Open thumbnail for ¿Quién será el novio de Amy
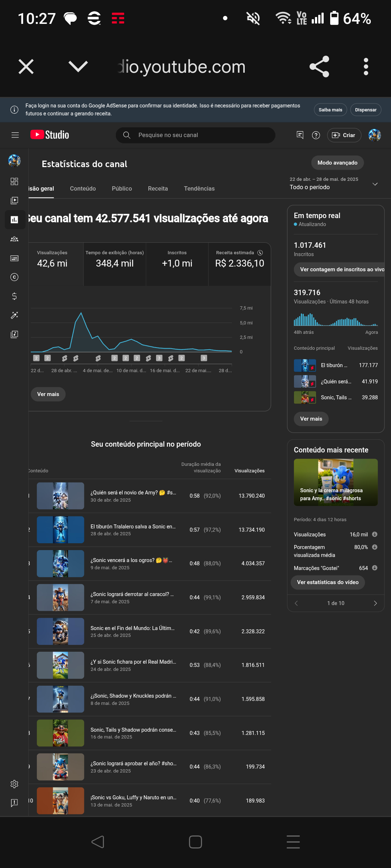The image size is (391, 868). coord(60,496)
